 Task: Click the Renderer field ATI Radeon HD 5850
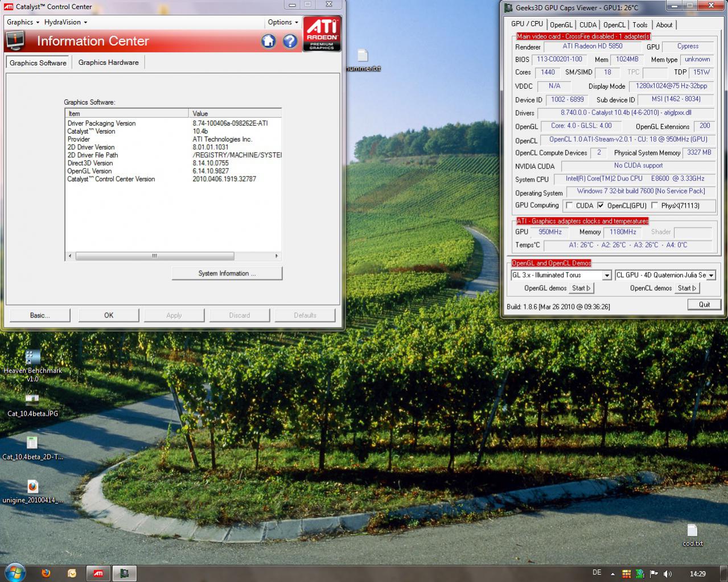point(593,47)
